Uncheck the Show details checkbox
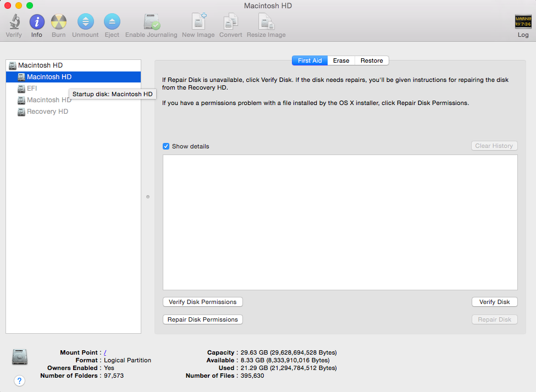 pos(166,146)
